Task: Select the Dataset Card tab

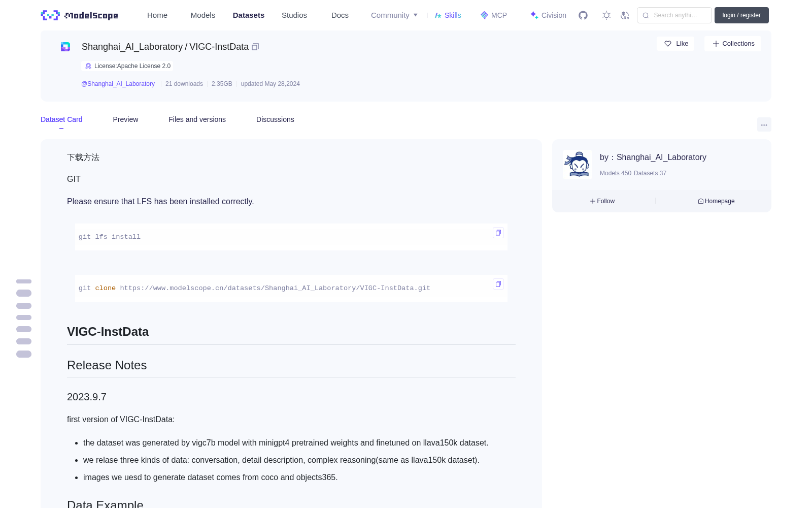Action: pyautogui.click(x=61, y=119)
